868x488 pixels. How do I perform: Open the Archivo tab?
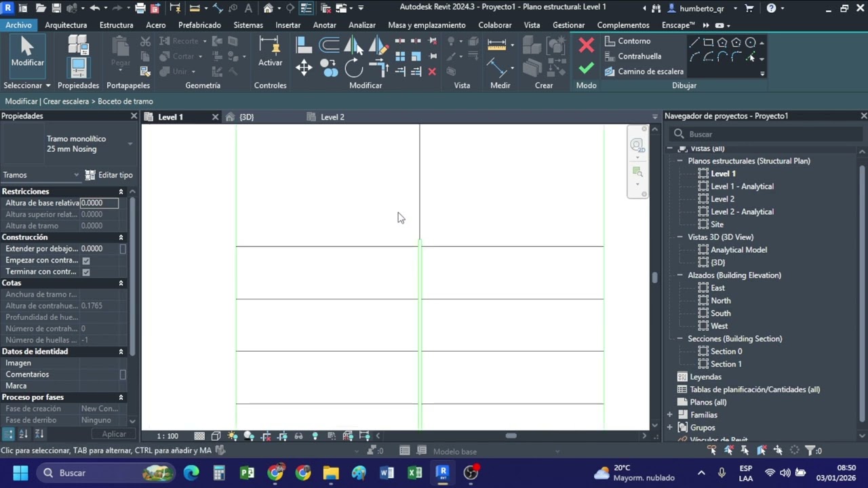(18, 25)
